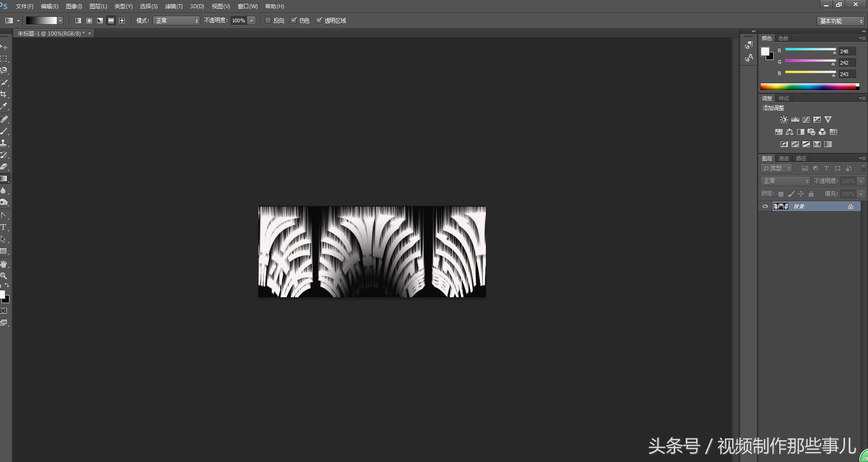Switch to the 路径 paths tab
Image resolution: width=868 pixels, height=462 pixels.
pos(801,158)
